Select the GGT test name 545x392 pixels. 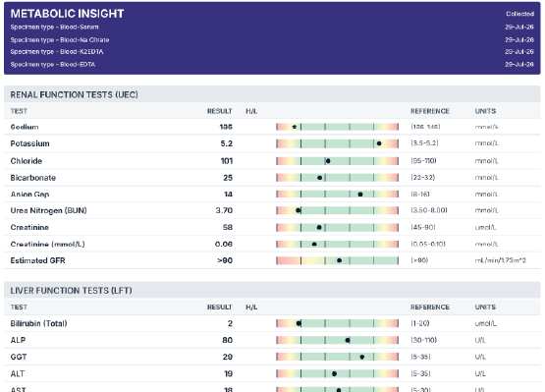pos(19,357)
